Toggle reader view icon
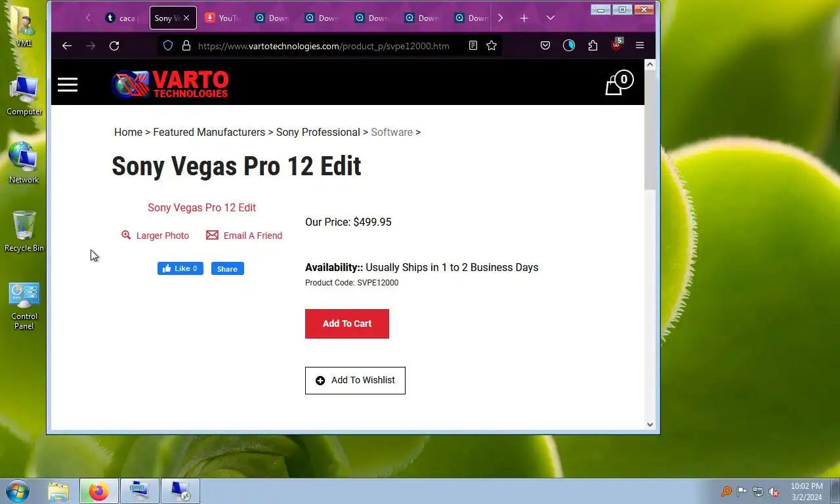 click(472, 45)
